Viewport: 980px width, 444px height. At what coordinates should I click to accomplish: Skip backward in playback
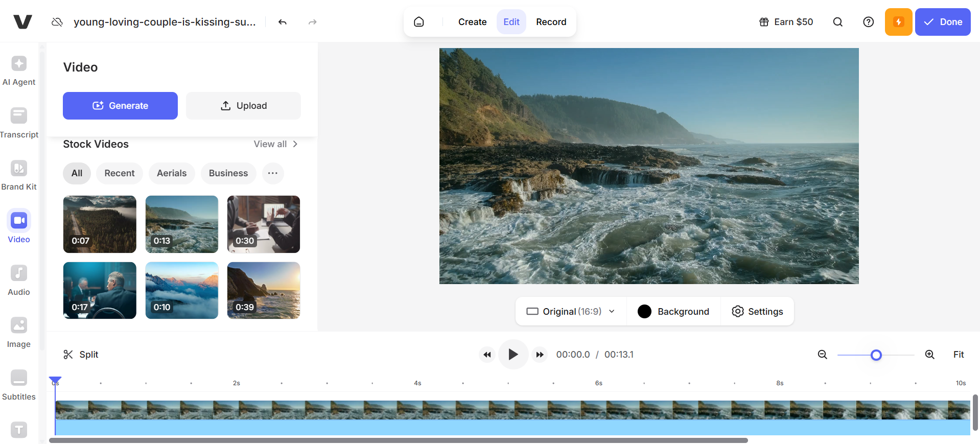(487, 355)
